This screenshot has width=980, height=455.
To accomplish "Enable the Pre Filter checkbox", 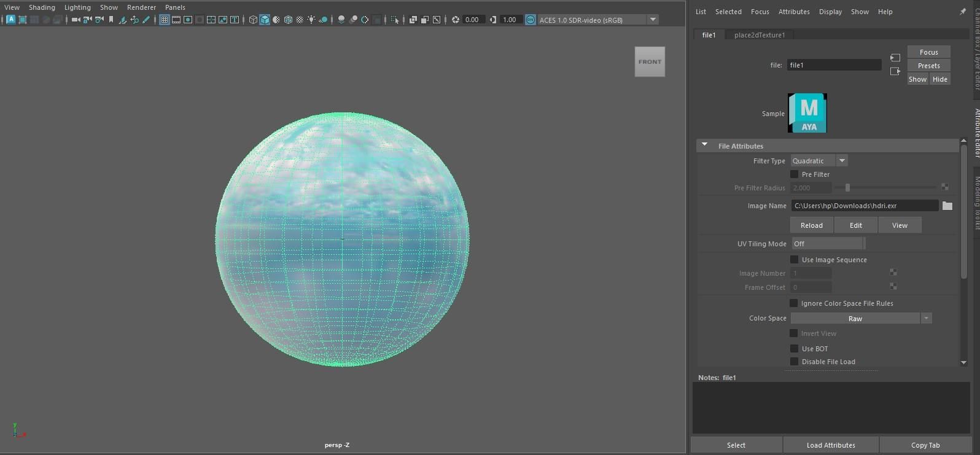I will click(794, 174).
